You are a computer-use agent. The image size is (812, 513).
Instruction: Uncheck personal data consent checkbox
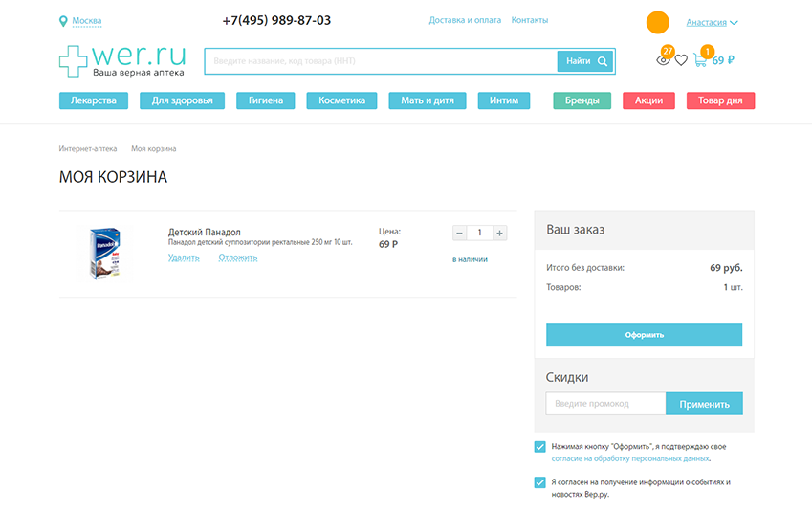pyautogui.click(x=540, y=447)
